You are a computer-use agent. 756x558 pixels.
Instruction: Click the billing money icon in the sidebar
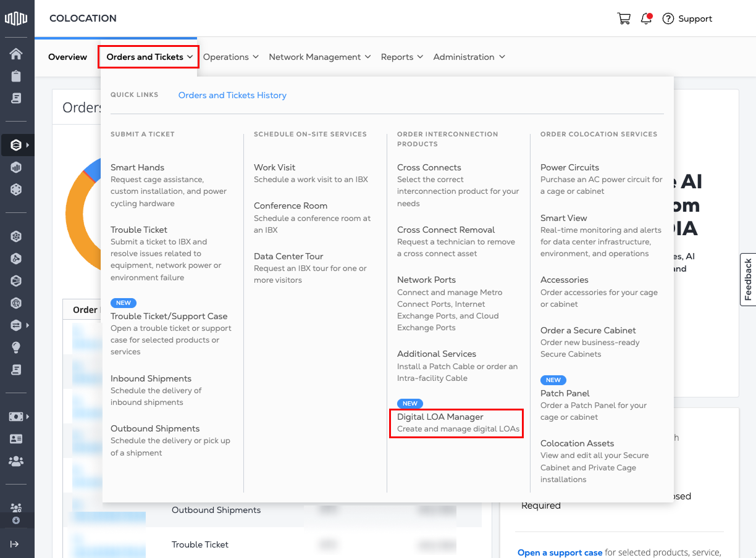pyautogui.click(x=16, y=417)
